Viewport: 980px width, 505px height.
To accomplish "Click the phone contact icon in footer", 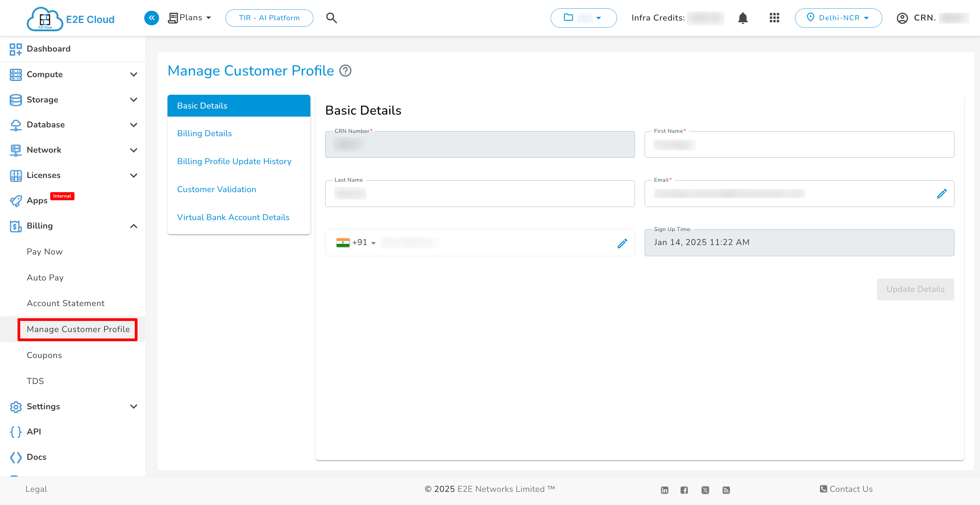I will [823, 488].
